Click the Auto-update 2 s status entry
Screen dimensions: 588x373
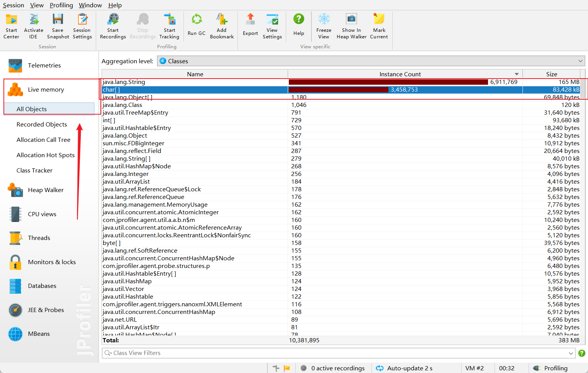click(x=405, y=368)
